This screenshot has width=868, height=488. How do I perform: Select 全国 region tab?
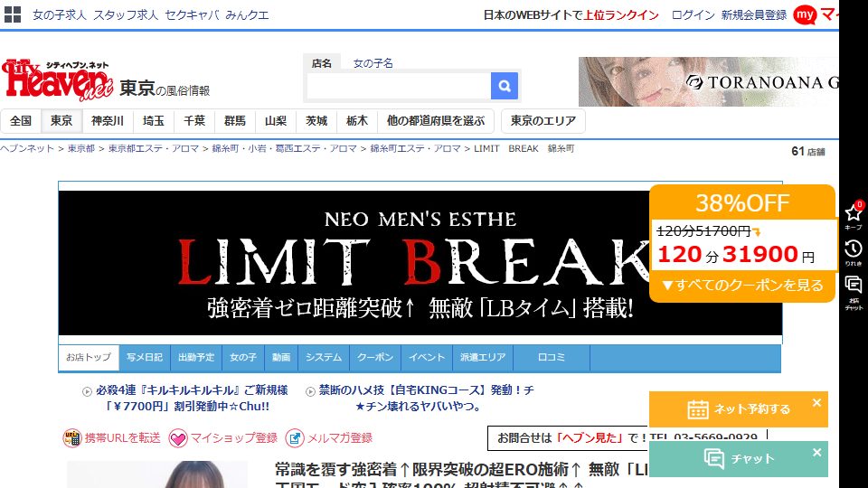tap(21, 120)
